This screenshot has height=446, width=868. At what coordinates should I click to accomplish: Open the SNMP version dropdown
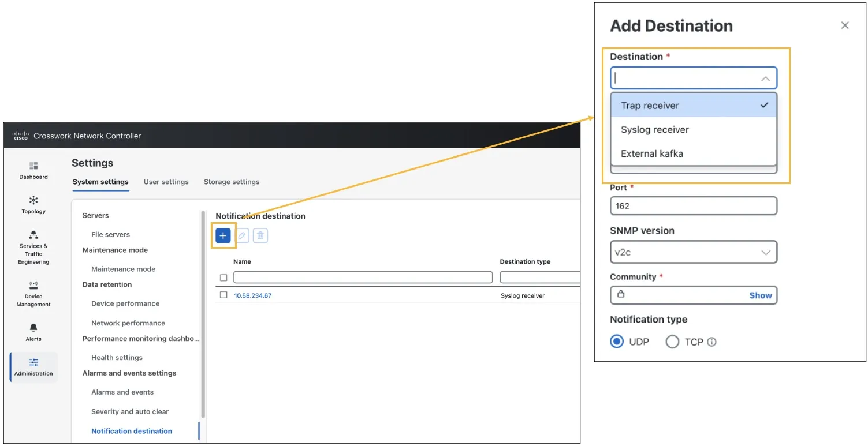694,252
